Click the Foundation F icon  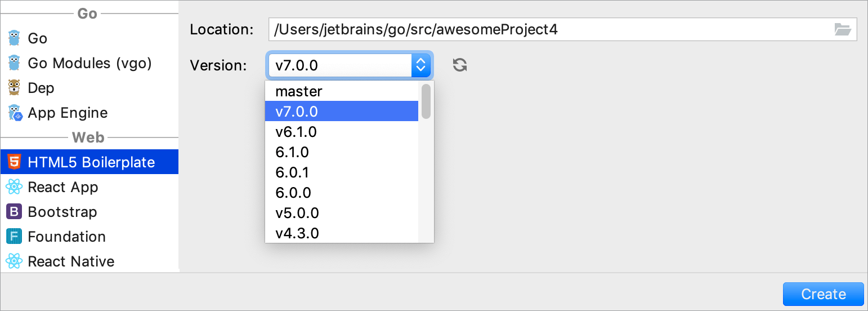tap(14, 237)
